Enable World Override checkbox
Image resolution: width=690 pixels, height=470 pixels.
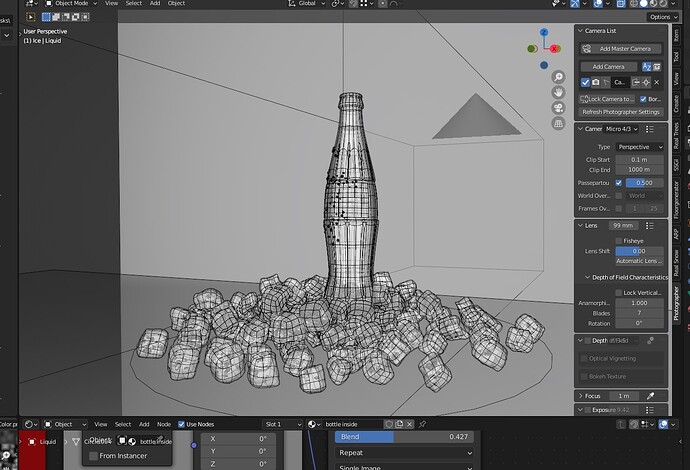[619, 196]
